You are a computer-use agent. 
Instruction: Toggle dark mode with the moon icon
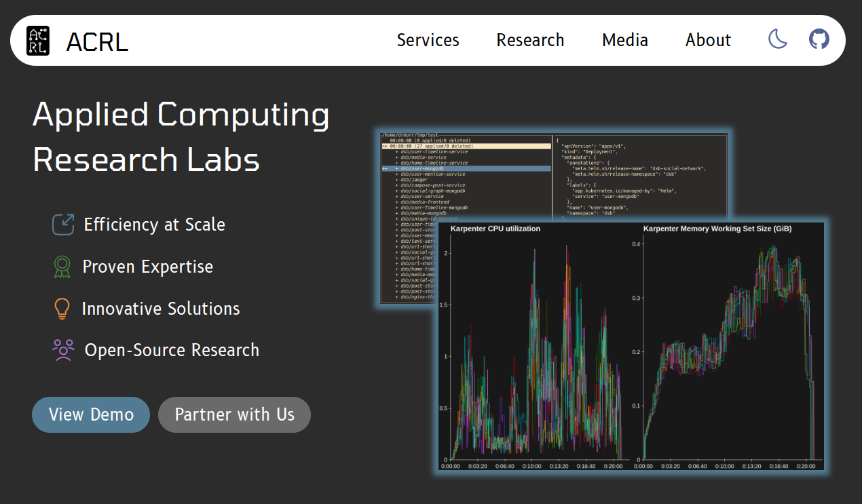(x=778, y=39)
